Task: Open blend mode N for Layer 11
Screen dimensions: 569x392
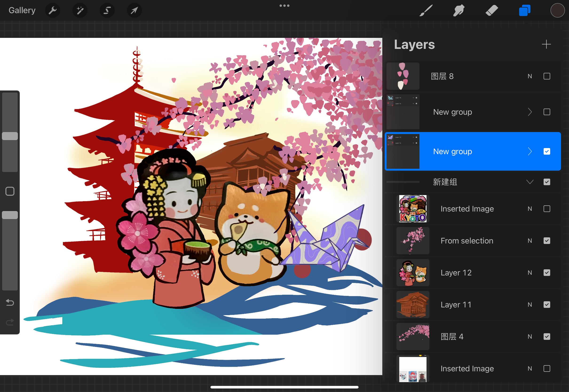Action: [530, 305]
